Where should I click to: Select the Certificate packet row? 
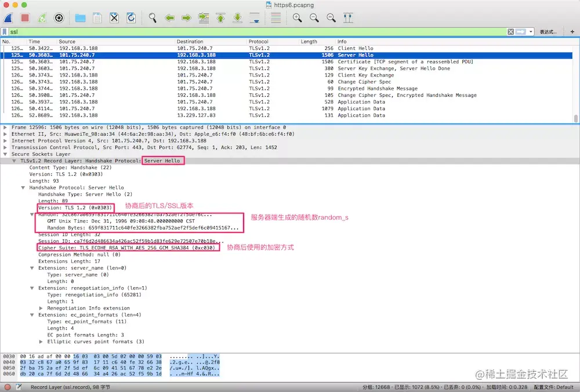[x=287, y=62]
